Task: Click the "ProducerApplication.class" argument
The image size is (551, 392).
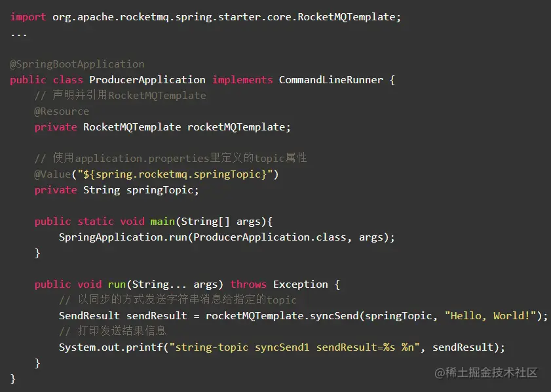Action: [x=269, y=237]
